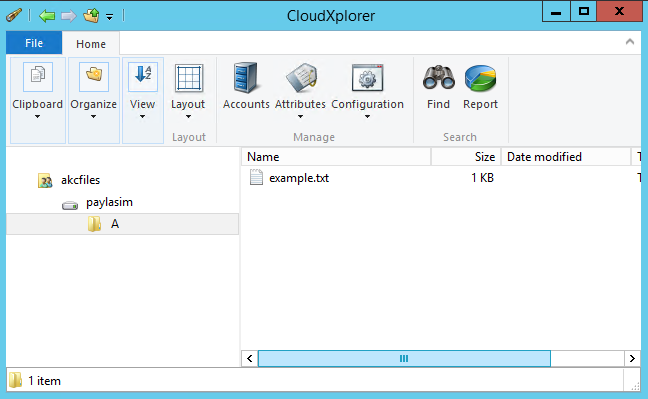The image size is (648, 399).
Task: Click the horizontal scrollbar left arrow
Action: (250, 358)
